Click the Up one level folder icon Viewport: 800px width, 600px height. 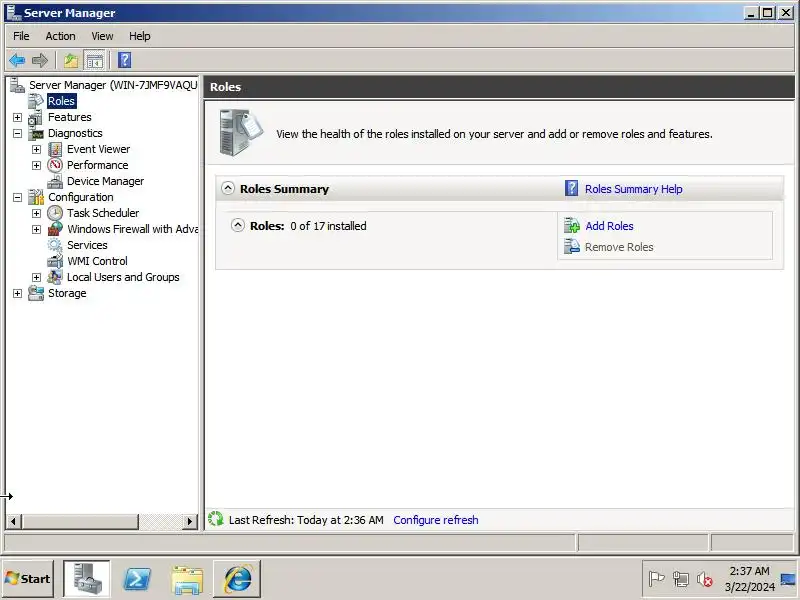point(71,60)
